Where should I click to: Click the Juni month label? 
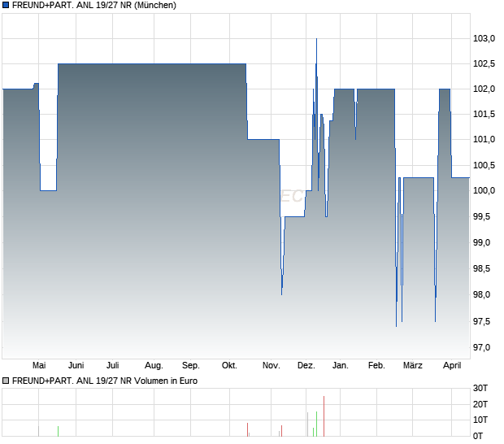(76, 366)
